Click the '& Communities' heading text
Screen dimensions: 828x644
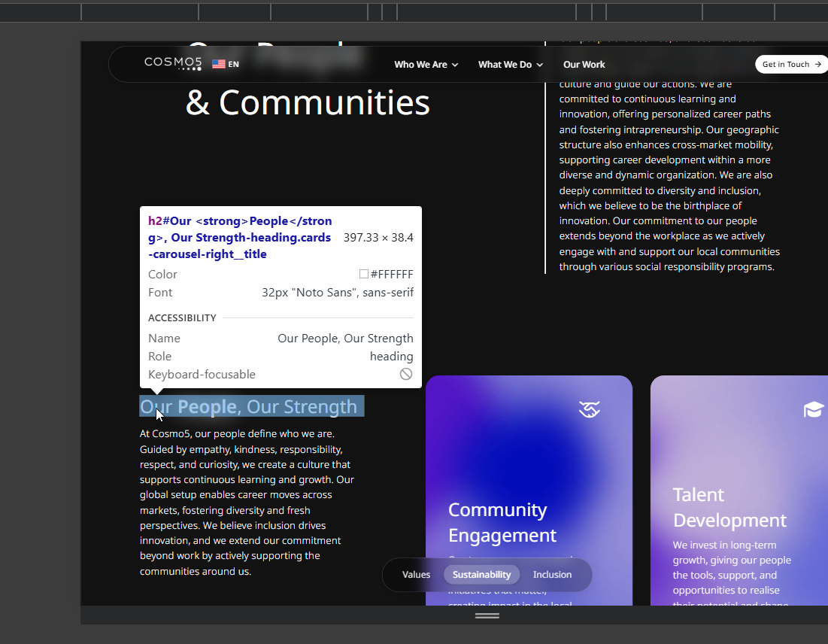(x=308, y=102)
